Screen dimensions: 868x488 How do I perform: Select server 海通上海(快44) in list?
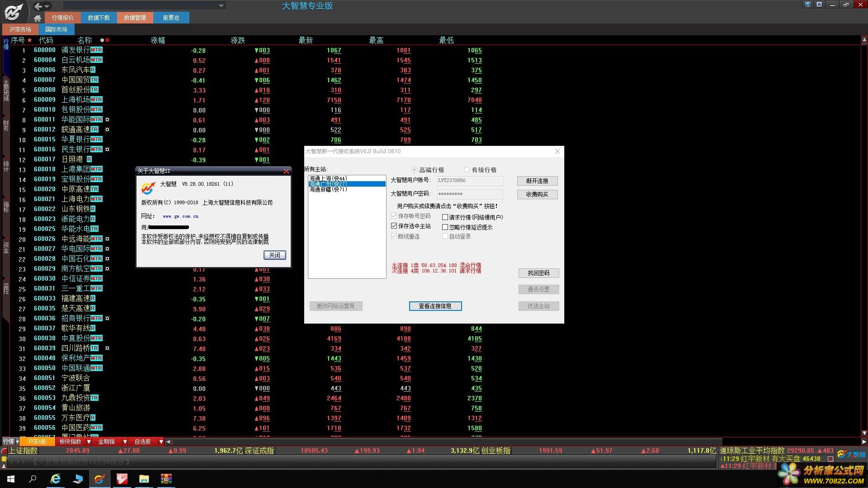pos(347,178)
